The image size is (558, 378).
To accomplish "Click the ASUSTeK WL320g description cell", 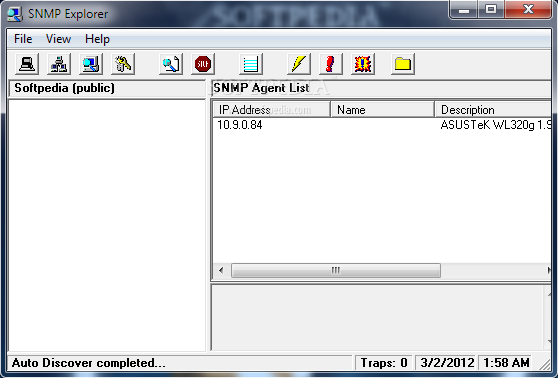I will 495,125.
